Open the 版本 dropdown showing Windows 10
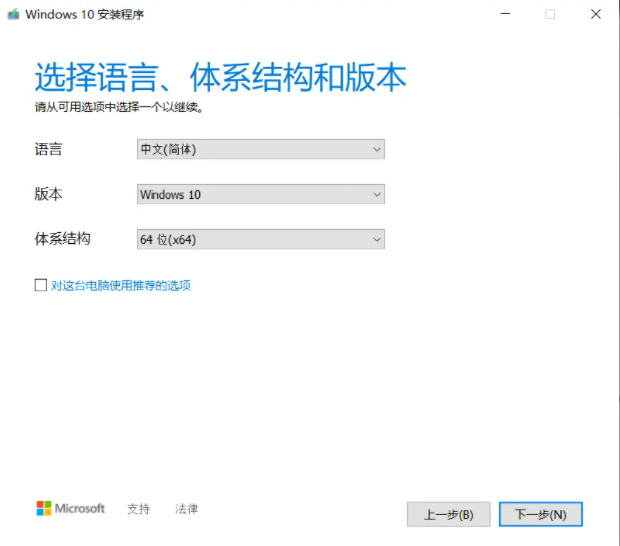 [x=261, y=194]
